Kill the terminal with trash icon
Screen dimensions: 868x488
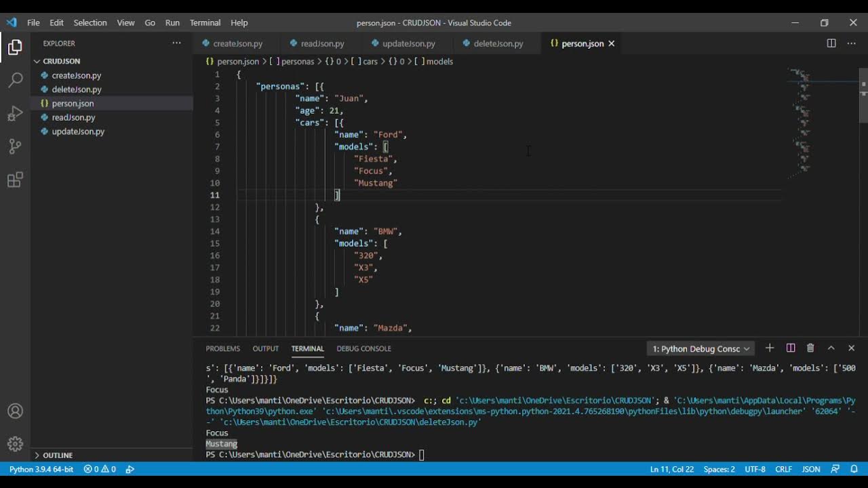click(x=810, y=348)
